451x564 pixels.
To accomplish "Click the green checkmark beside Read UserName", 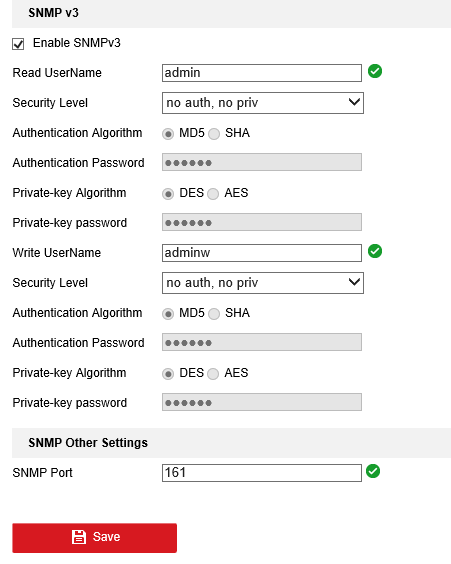I will tap(375, 71).
